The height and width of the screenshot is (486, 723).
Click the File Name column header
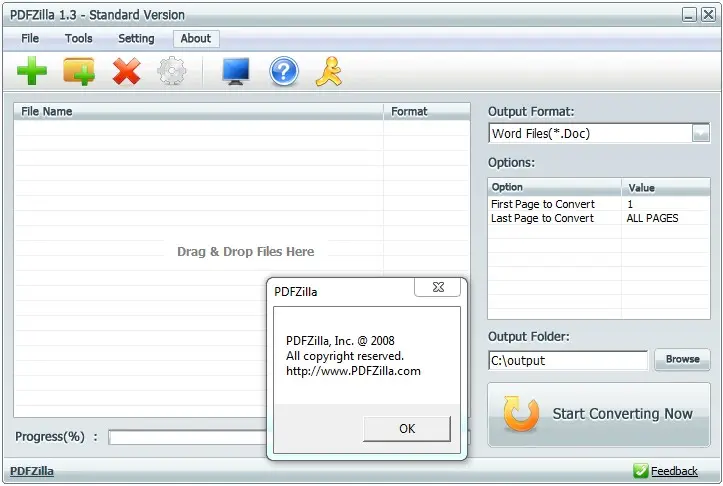tap(199, 112)
